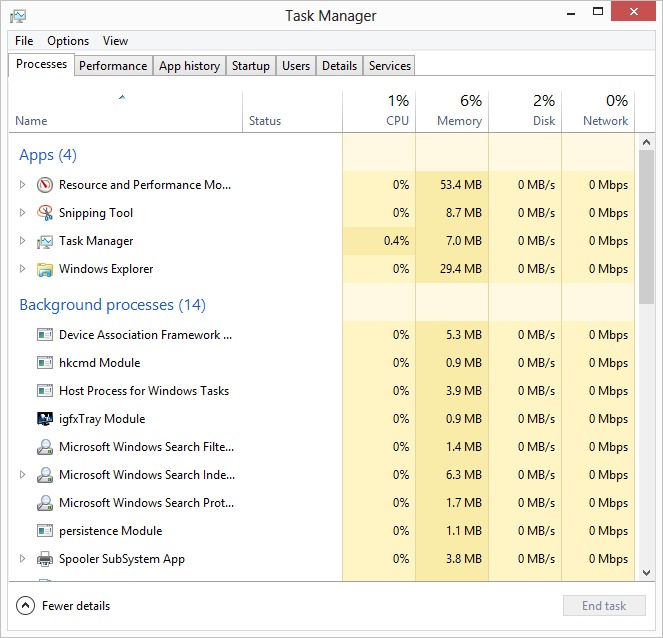Image resolution: width=663 pixels, height=638 pixels.
Task: Expand the Spooler SubSystem App entry
Action: (23, 559)
